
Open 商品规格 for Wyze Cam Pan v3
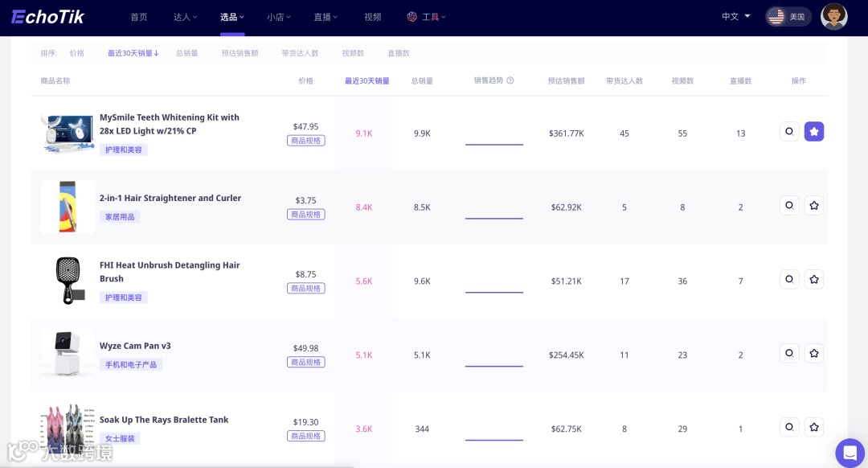pos(306,362)
